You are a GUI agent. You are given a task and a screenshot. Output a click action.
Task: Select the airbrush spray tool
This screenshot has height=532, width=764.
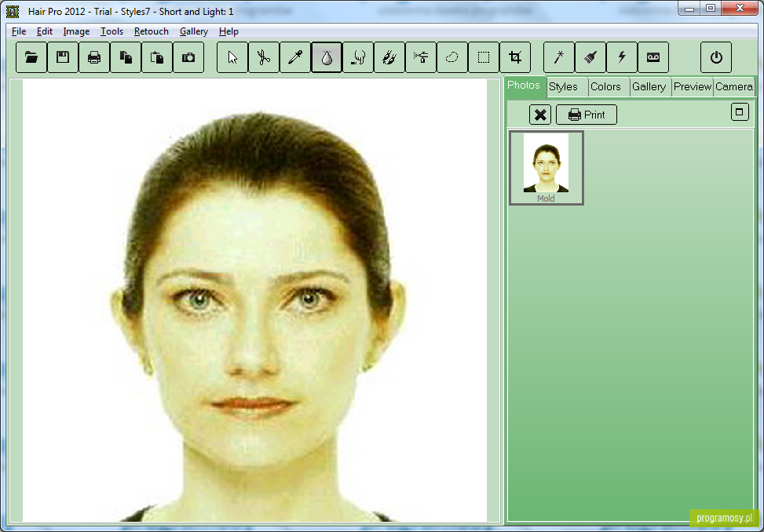pos(421,57)
